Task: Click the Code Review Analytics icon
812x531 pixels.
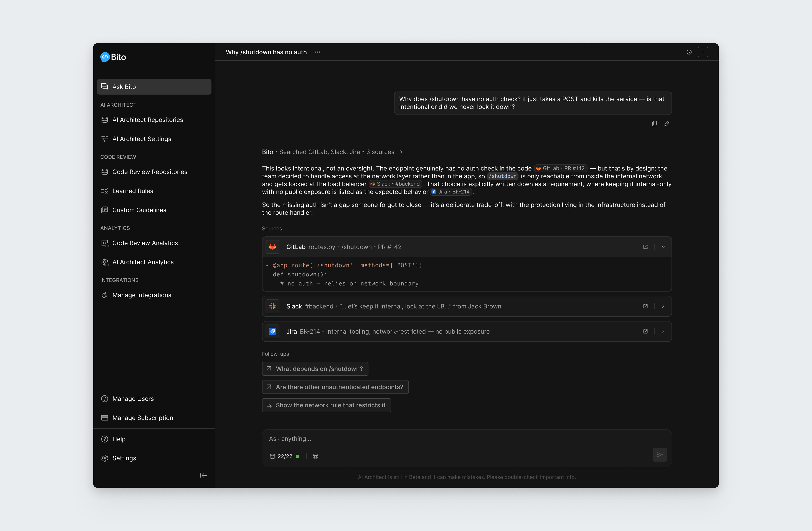Action: pyautogui.click(x=105, y=243)
